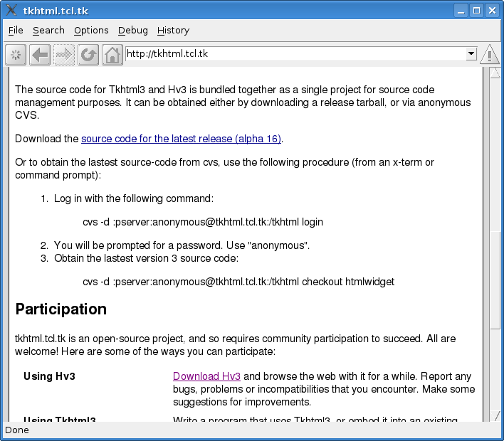Reload the page with the refresh icon
The image size is (504, 441).
coord(88,55)
